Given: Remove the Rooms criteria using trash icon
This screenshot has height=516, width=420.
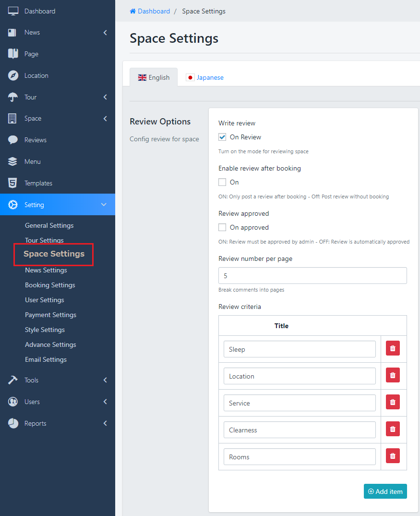Looking at the screenshot, I should [x=393, y=456].
